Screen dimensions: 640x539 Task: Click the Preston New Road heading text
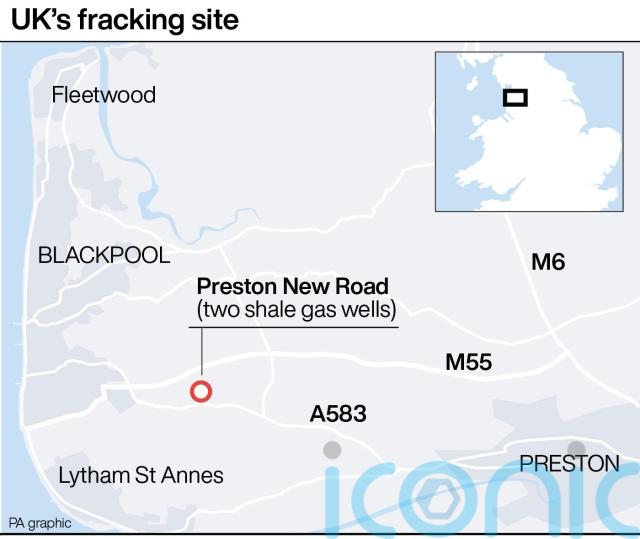[293, 286]
